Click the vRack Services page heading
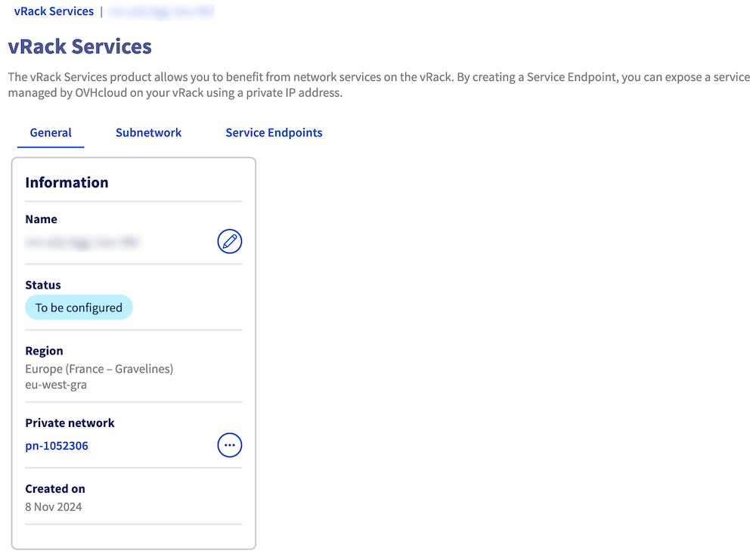 (x=79, y=47)
